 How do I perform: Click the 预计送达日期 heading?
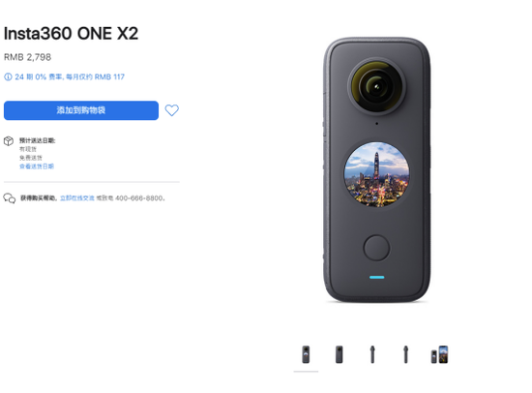click(38, 140)
